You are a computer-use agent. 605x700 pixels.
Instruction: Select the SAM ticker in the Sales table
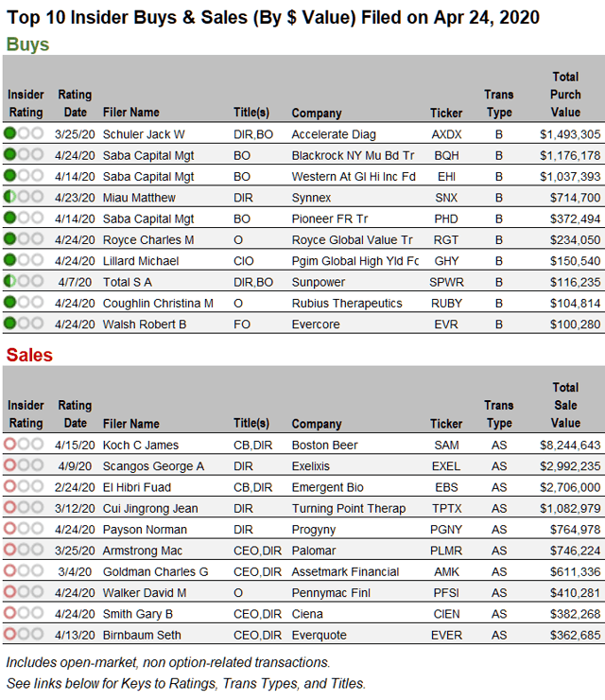pos(447,446)
